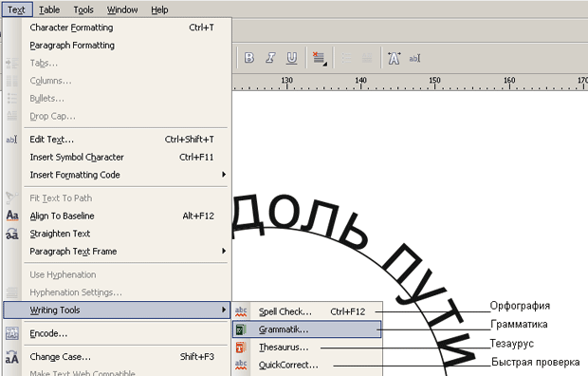The width and height of the screenshot is (588, 376).
Task: Open the Text menu
Action: tap(17, 9)
